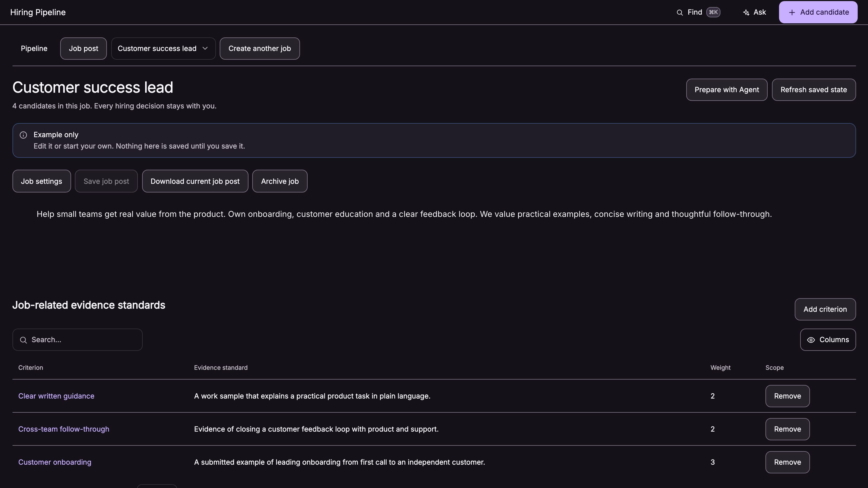Click Add criterion
Image resolution: width=868 pixels, height=488 pixels.
[x=825, y=309]
